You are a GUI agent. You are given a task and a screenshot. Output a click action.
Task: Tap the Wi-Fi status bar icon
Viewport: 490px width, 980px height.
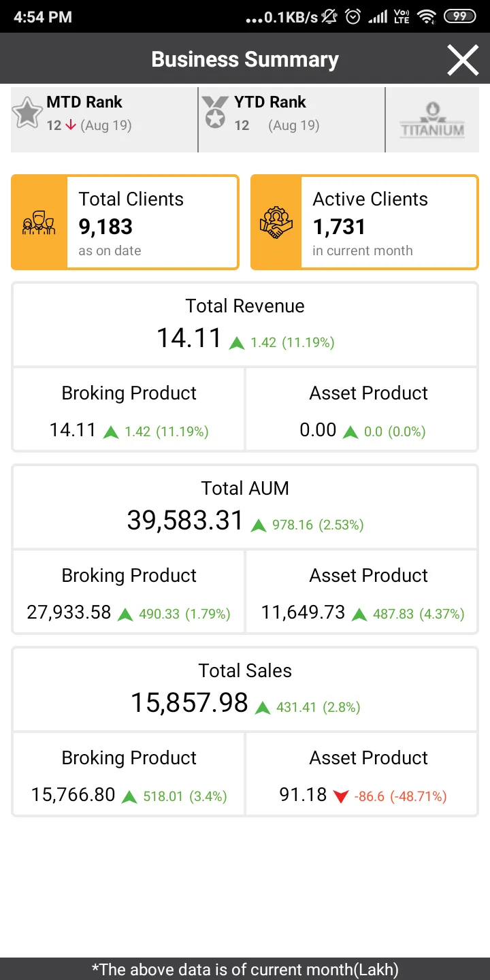tap(427, 17)
